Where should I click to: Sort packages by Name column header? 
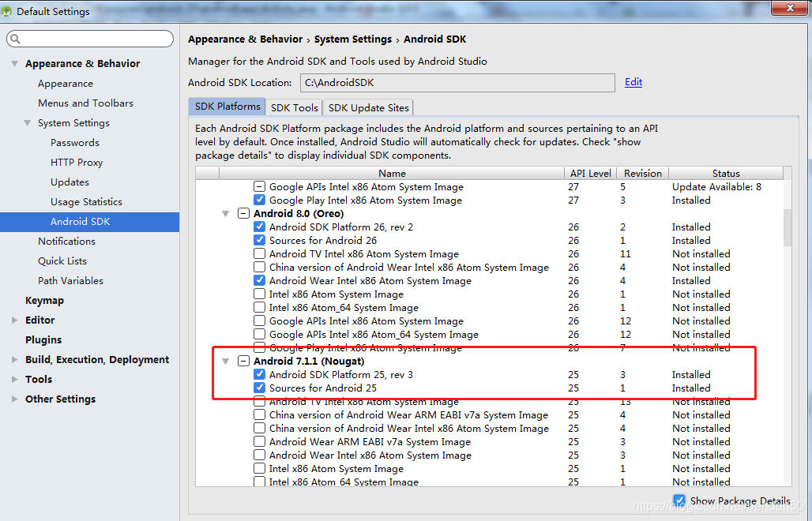(x=392, y=174)
